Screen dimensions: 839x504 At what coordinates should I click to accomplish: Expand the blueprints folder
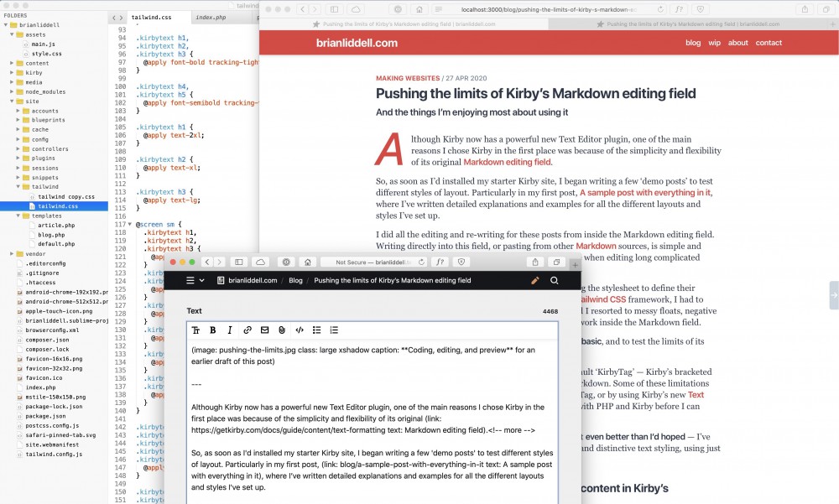(18, 121)
